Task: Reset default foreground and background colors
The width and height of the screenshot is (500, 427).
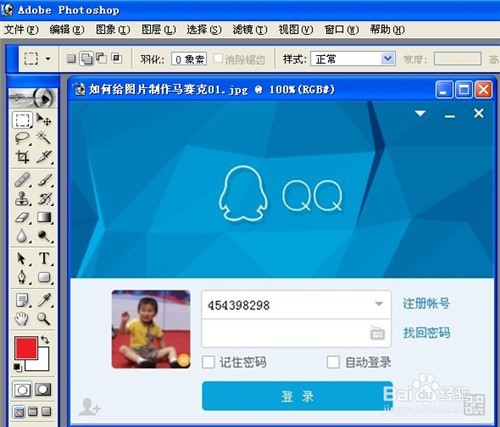Action: click(18, 367)
